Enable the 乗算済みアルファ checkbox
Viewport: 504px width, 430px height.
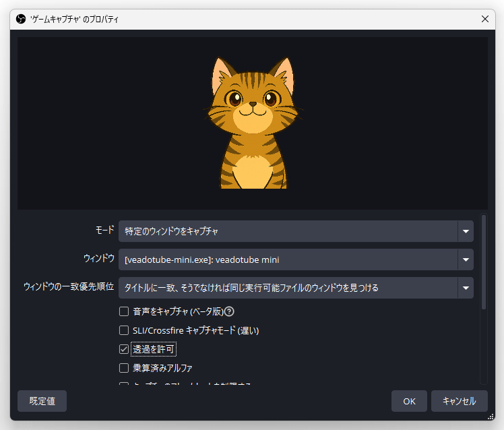123,368
